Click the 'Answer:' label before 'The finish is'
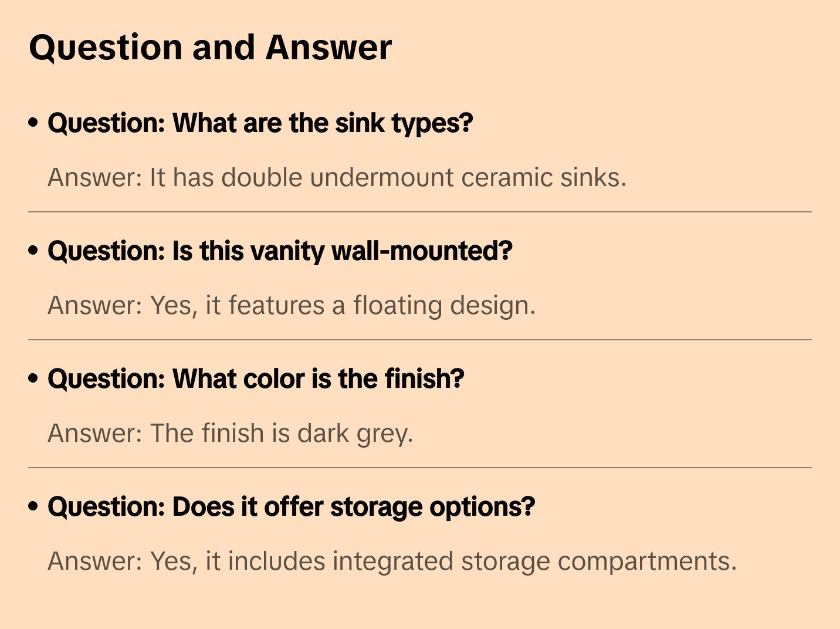Image resolution: width=840 pixels, height=629 pixels. tap(95, 434)
